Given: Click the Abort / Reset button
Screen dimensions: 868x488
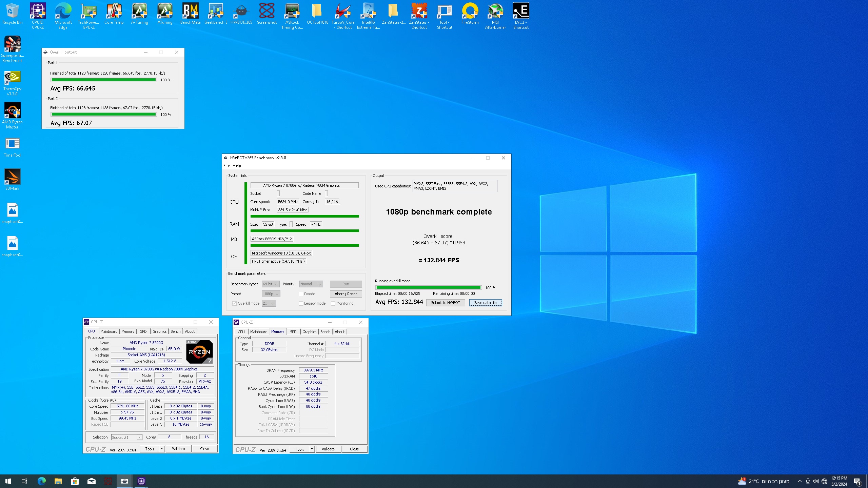Looking at the screenshot, I should coord(346,294).
